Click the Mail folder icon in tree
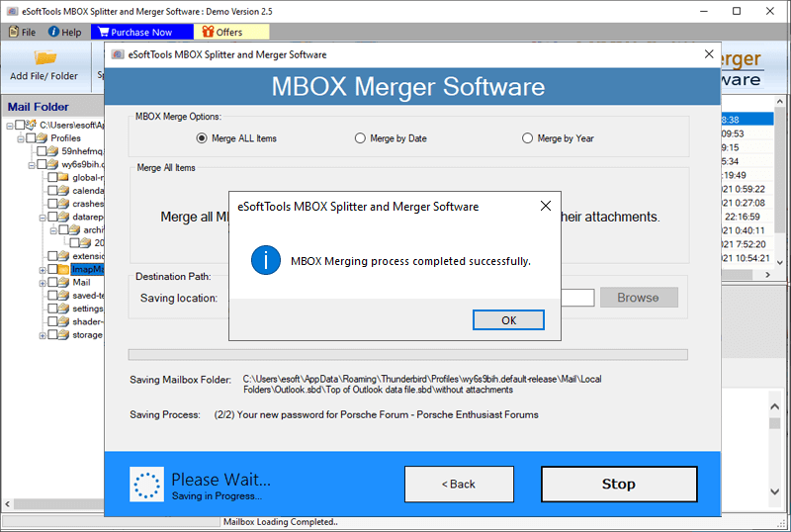 [63, 283]
